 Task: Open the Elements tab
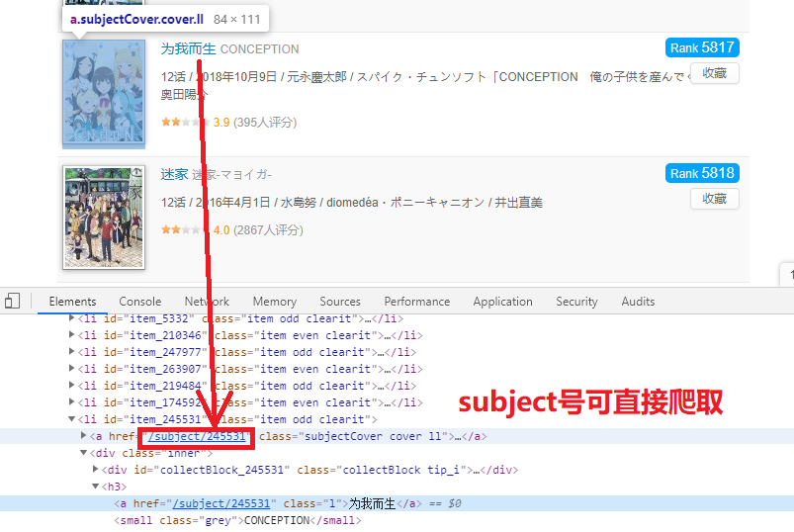pos(72,302)
